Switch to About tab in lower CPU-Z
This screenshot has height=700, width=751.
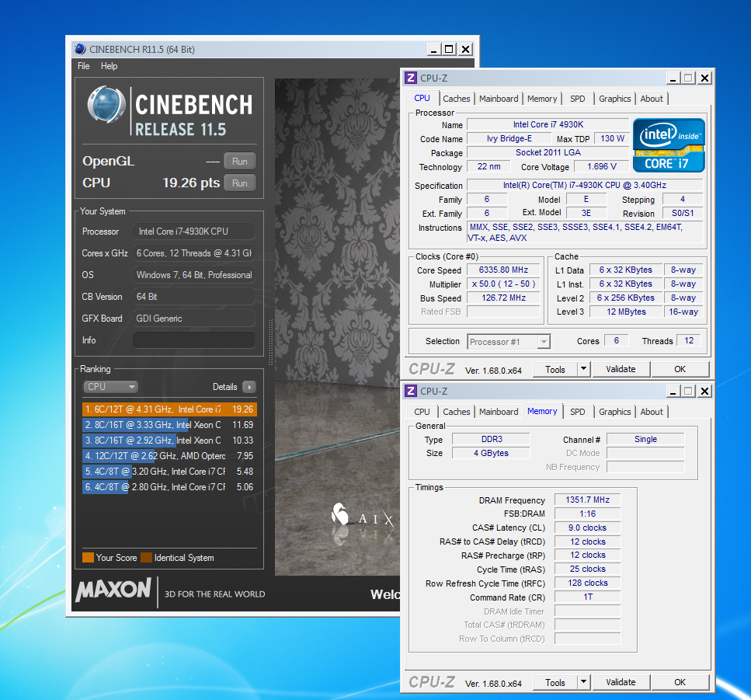click(x=652, y=412)
